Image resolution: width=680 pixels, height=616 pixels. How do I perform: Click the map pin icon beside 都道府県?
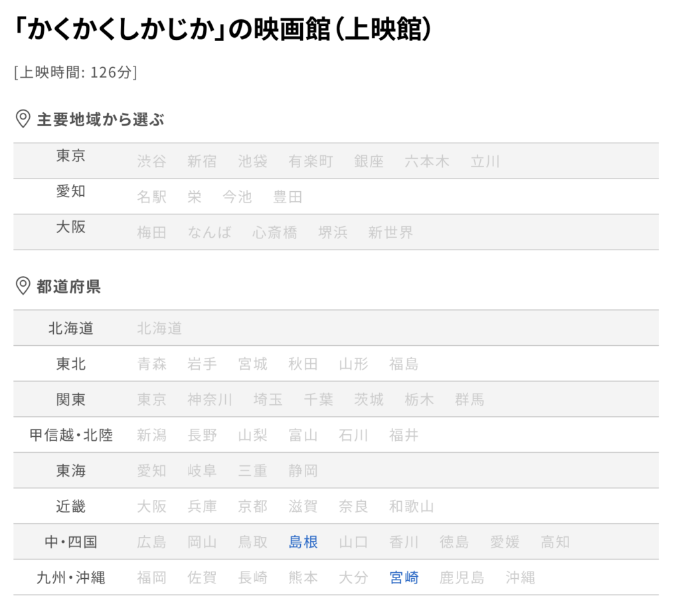pos(23,286)
